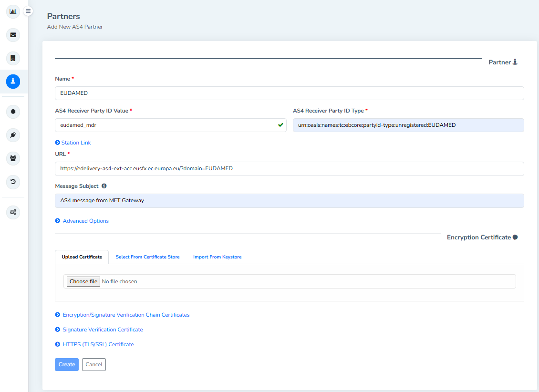Click the Create button
The width and height of the screenshot is (539, 392).
(67, 364)
